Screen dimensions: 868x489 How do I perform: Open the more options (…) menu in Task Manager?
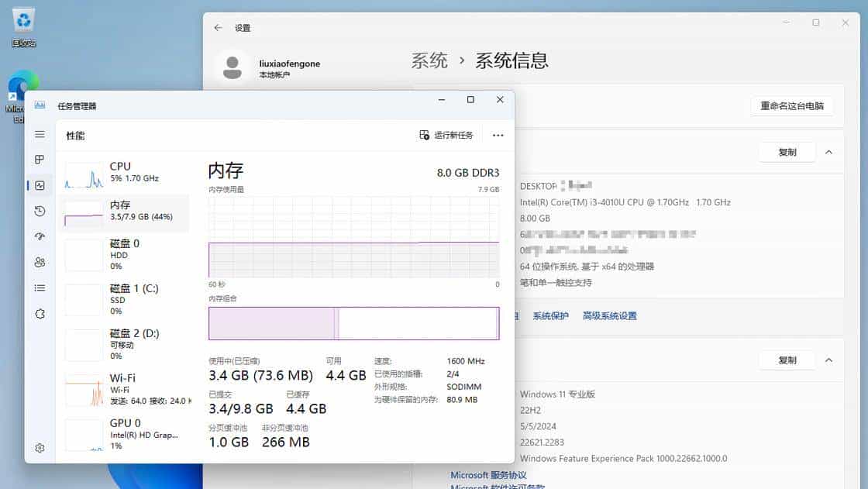[x=498, y=134]
